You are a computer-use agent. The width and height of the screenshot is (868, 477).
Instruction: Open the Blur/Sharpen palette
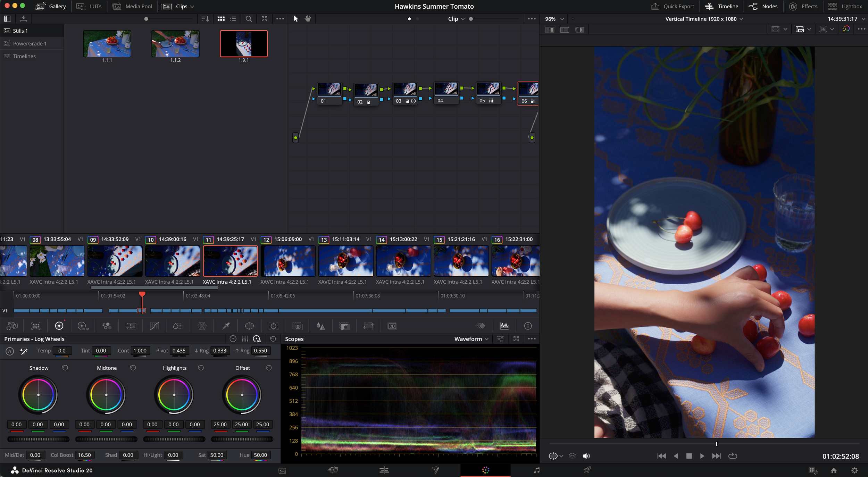[320, 326]
